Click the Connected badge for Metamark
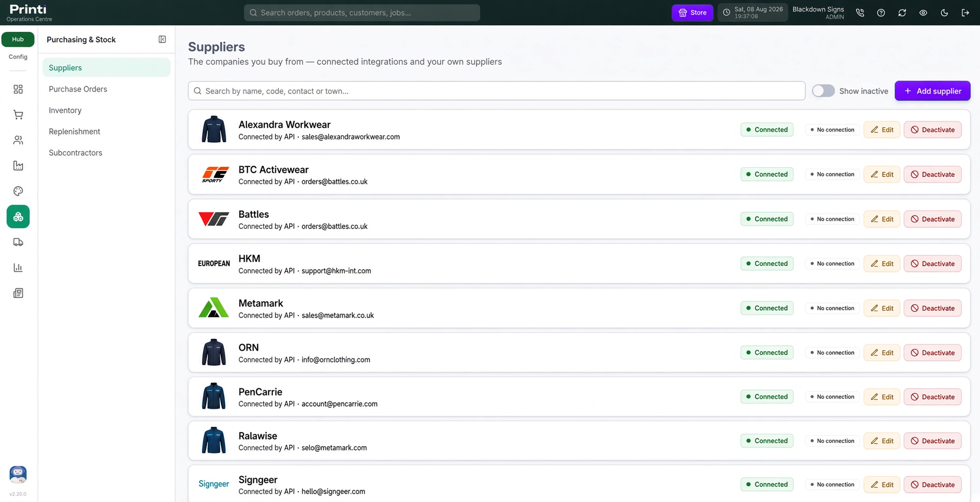Image resolution: width=980 pixels, height=502 pixels. (767, 308)
